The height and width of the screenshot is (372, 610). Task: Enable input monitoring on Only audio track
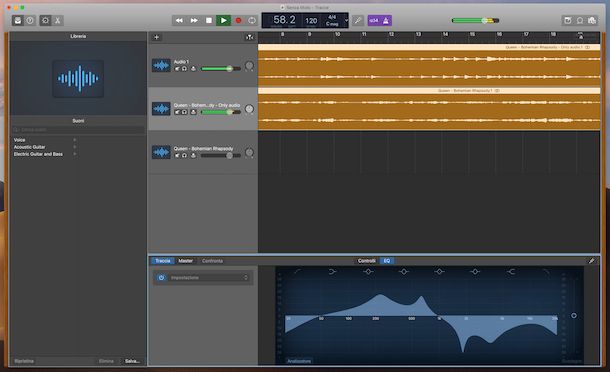193,112
